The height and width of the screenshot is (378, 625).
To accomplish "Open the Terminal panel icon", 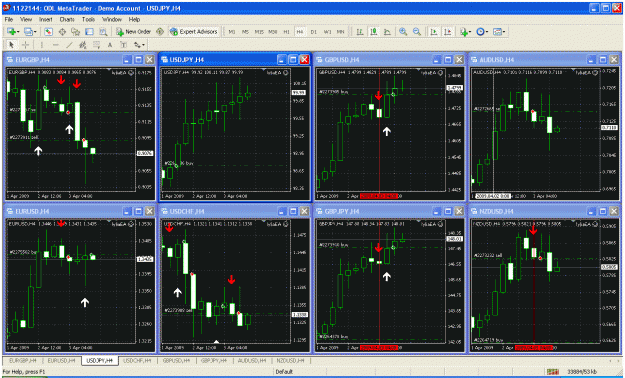I will point(89,32).
